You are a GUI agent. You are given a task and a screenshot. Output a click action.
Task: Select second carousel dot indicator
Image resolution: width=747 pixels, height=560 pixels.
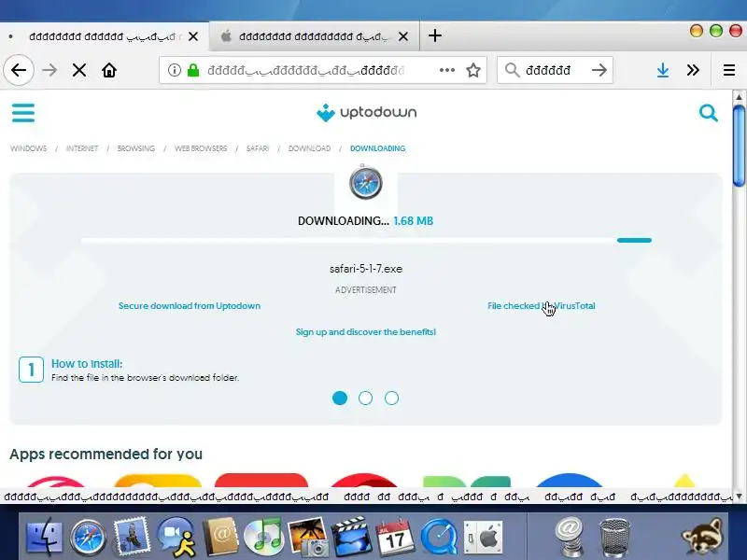(365, 399)
